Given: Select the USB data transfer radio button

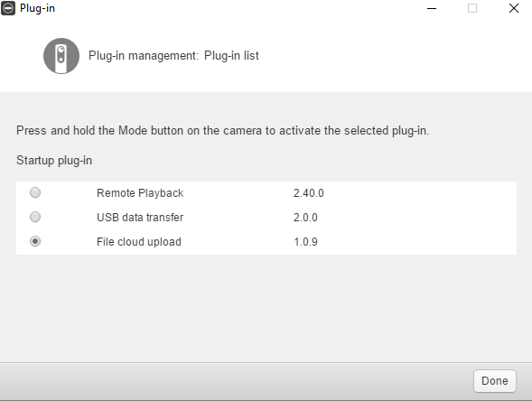Looking at the screenshot, I should point(35,217).
